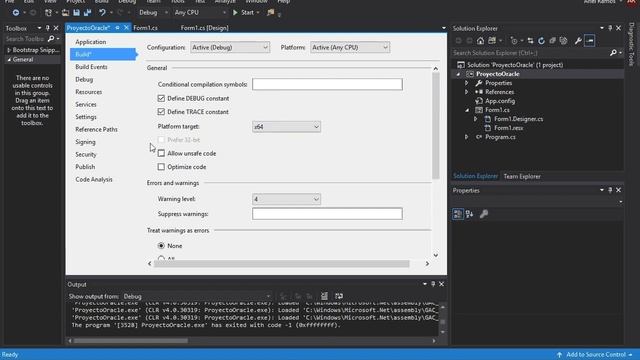Screen dimensions: 640x360
Task: Close the ProyectoOracle properties tab
Action: [x=126, y=28]
